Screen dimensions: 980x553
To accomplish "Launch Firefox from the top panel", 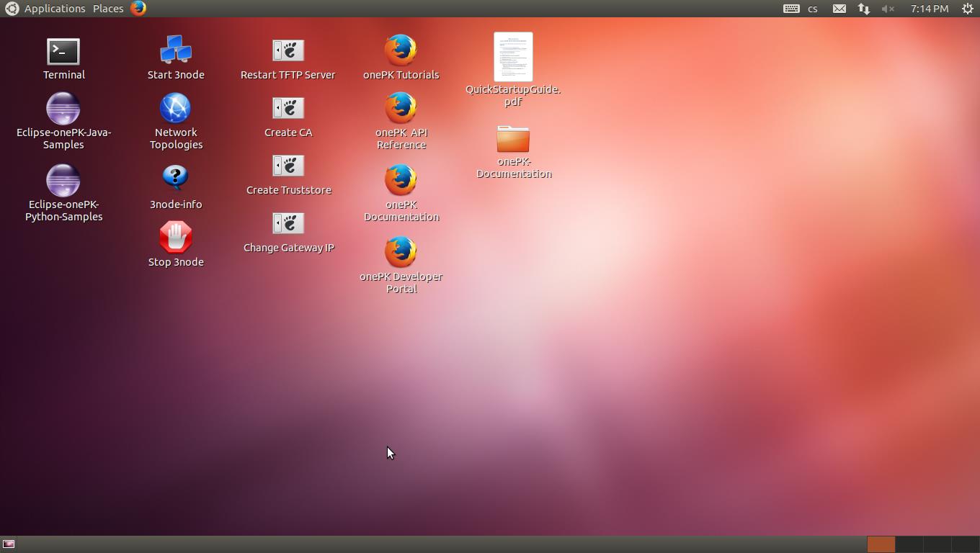I will coord(138,9).
